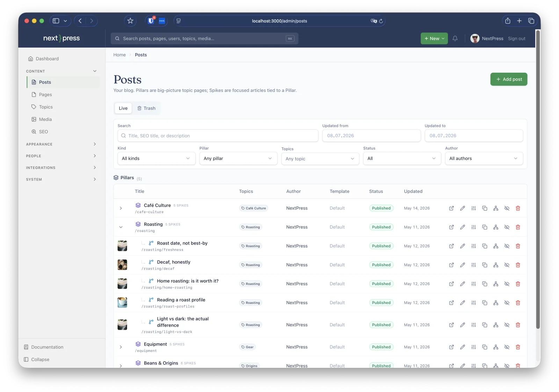Open the browser share icon
Image resolution: width=559 pixels, height=392 pixels.
pyautogui.click(x=508, y=21)
